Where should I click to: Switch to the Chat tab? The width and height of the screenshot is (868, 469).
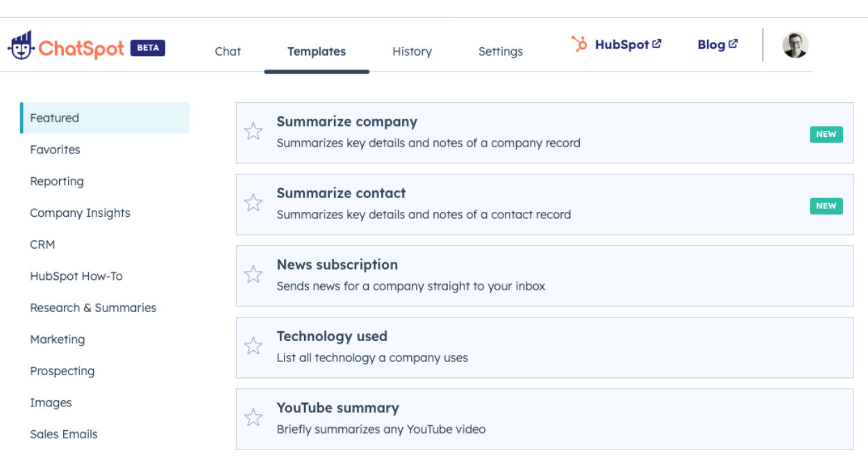point(228,51)
